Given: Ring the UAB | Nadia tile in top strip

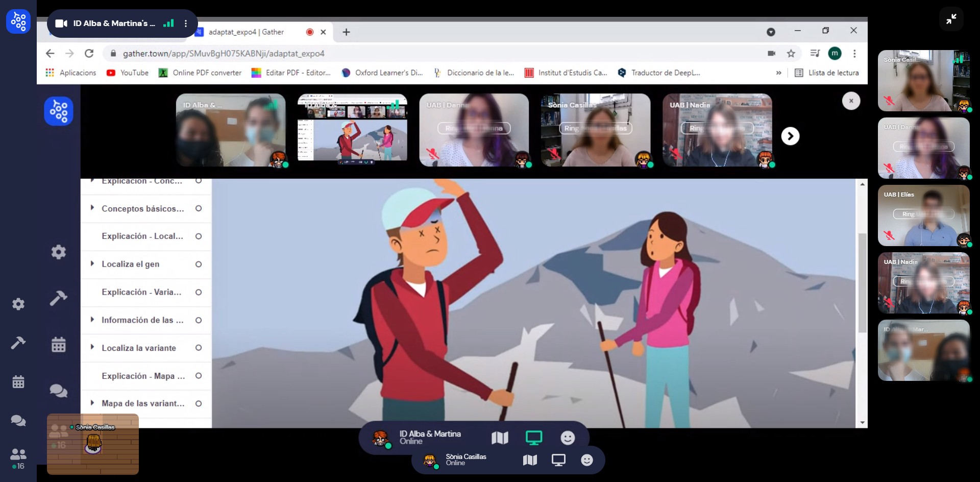Looking at the screenshot, I should tap(717, 128).
